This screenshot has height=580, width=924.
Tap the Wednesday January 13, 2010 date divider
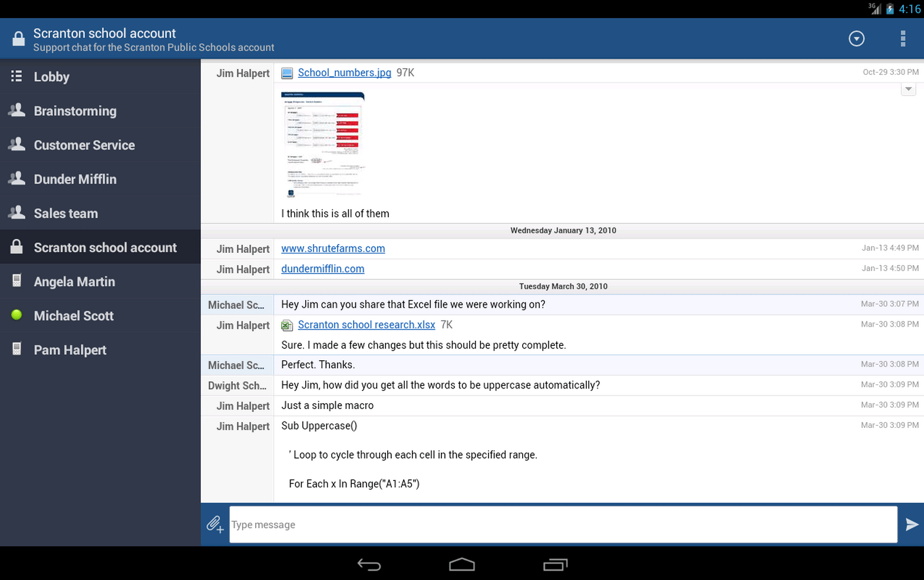point(563,230)
